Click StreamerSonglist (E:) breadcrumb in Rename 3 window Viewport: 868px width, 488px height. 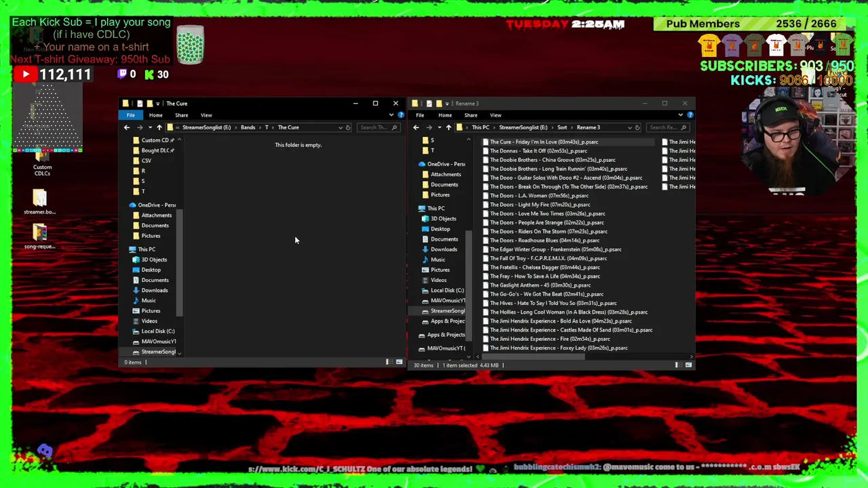523,127
